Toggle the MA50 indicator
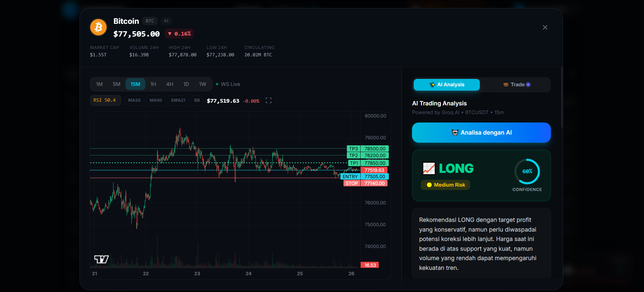Image resolution: width=644 pixels, height=292 pixels. [156, 100]
